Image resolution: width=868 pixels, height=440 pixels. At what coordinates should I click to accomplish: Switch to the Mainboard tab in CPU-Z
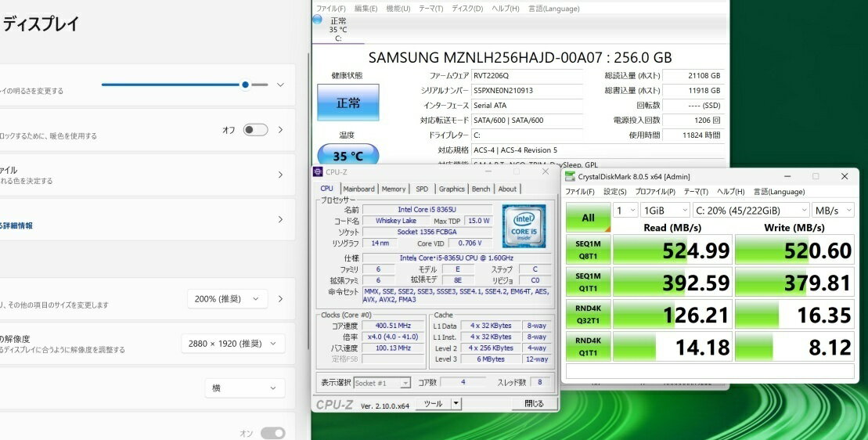pyautogui.click(x=358, y=189)
